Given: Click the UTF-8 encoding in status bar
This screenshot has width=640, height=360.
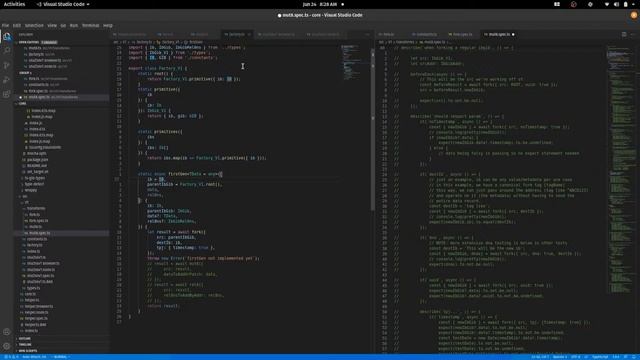Looking at the screenshot, I should pyautogui.click(x=575, y=357).
